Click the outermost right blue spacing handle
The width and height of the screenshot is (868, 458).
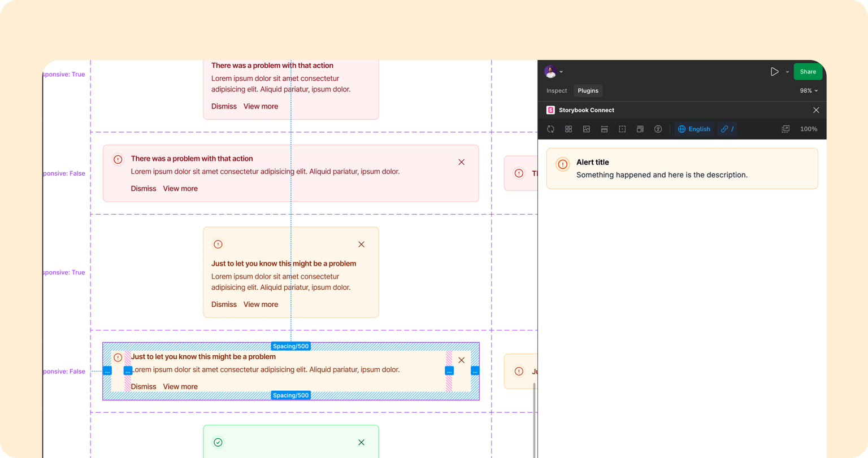click(475, 371)
